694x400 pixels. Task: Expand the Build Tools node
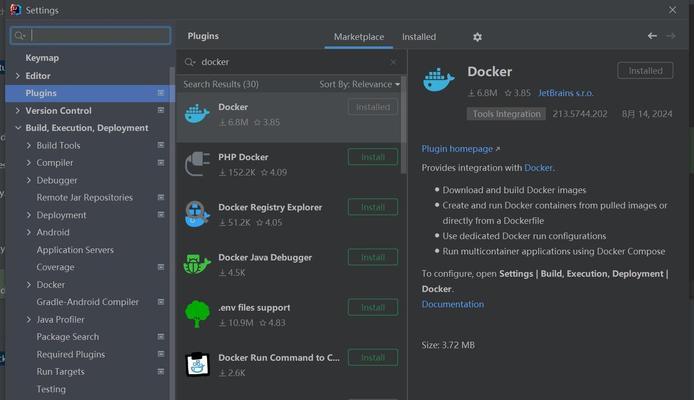[29, 145]
